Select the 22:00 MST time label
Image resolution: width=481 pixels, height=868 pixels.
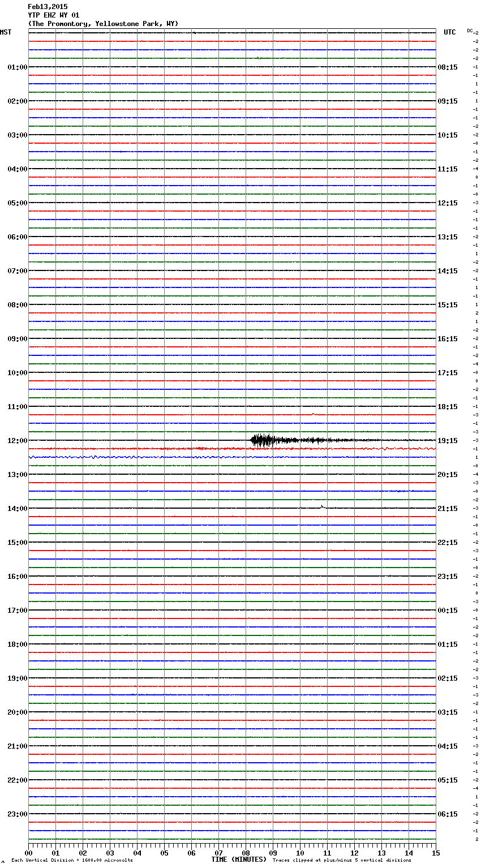(18, 780)
